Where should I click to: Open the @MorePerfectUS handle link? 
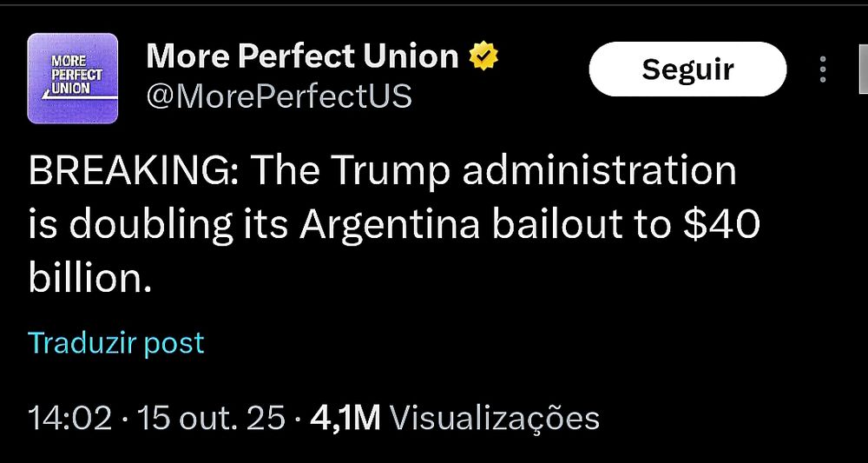pyautogui.click(x=279, y=96)
